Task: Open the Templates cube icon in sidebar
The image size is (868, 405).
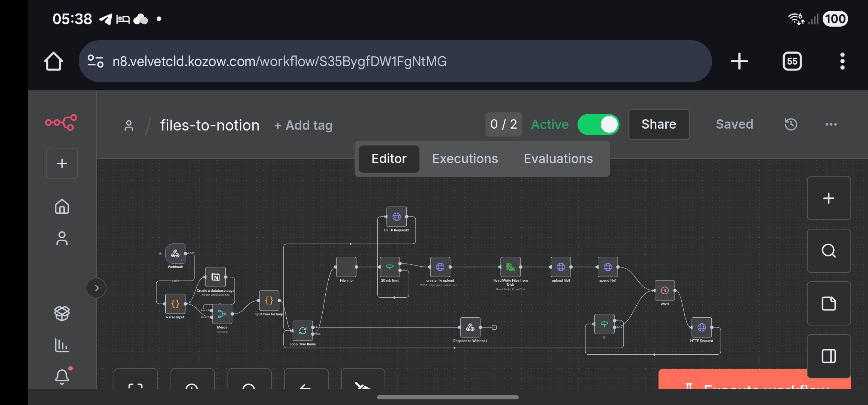Action: (62, 313)
